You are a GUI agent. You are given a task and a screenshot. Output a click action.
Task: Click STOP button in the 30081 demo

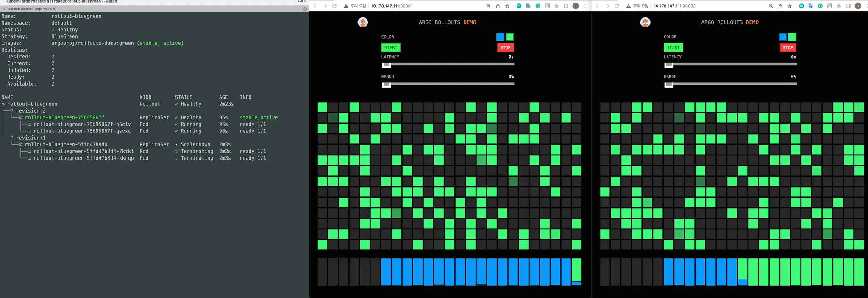click(505, 47)
